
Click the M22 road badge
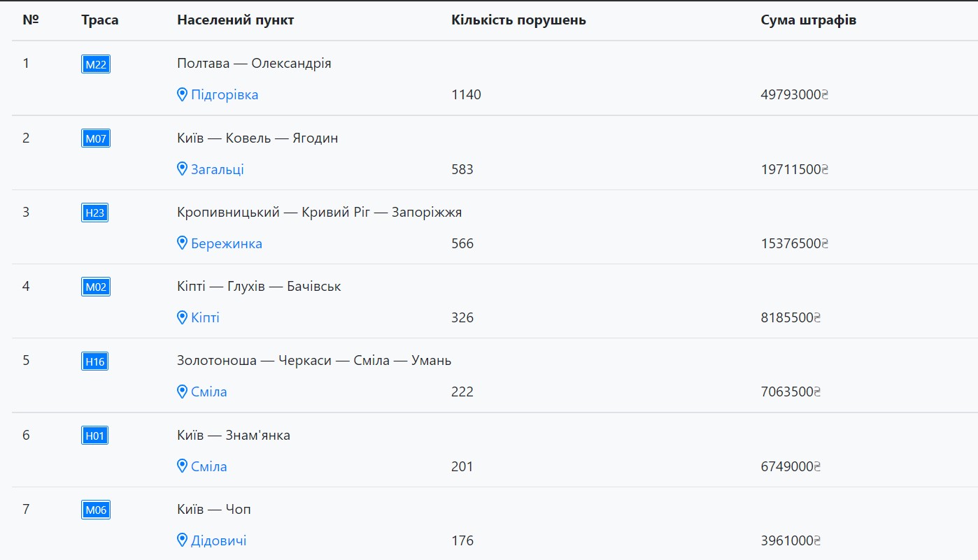coord(96,64)
